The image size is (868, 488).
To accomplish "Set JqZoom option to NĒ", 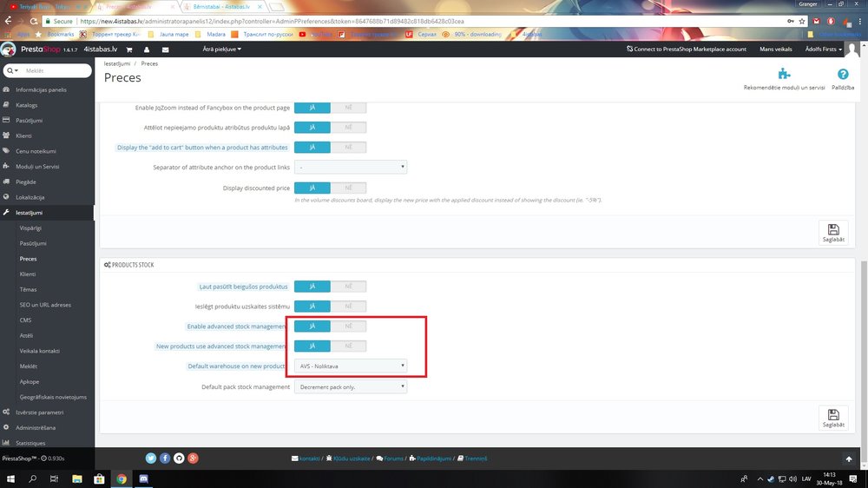I will [x=348, y=108].
